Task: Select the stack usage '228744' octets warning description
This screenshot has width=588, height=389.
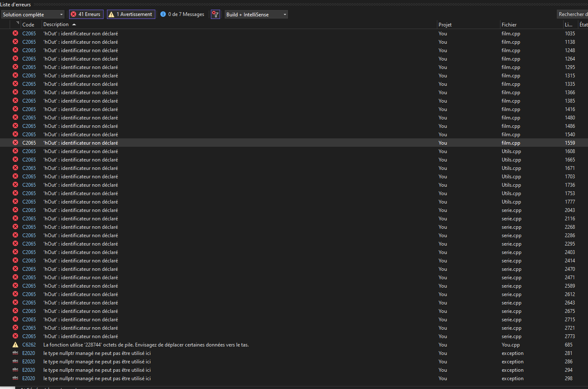Action: tap(146, 345)
